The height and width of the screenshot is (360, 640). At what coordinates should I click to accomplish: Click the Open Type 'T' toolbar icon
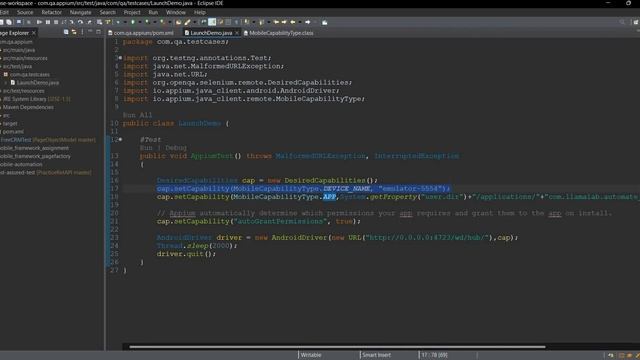pos(107,22)
